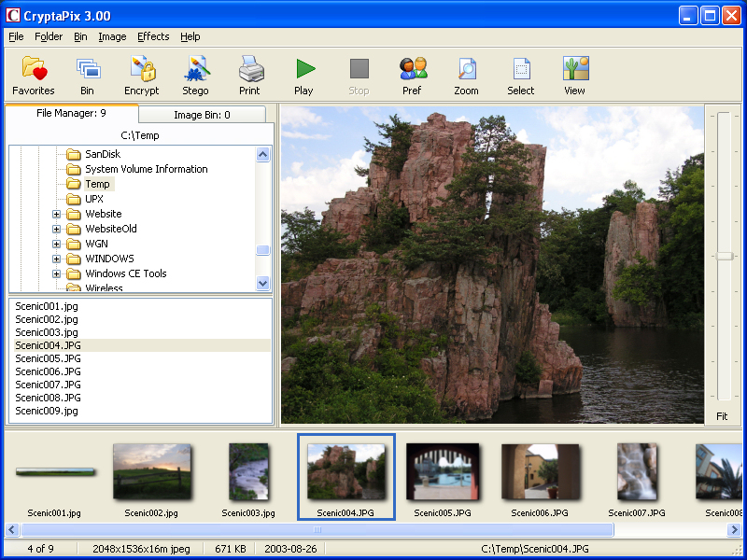Select the Scenic002.jpg thumbnail

152,471
